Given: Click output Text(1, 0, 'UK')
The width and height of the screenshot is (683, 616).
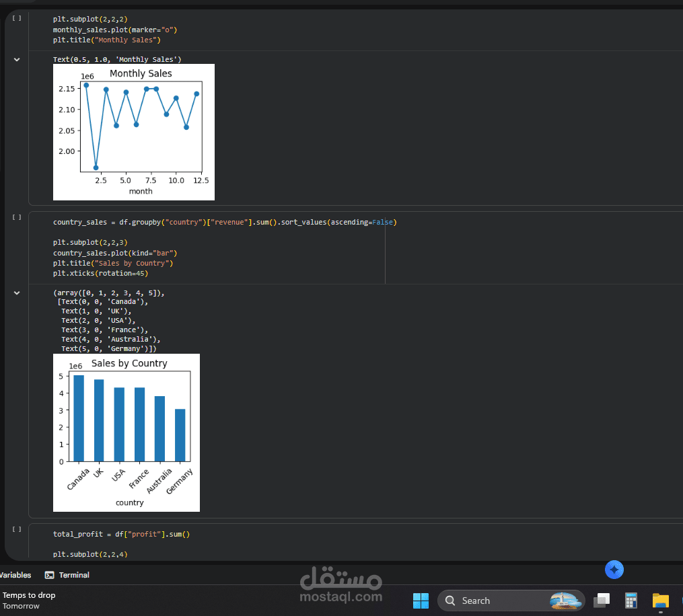Looking at the screenshot, I should pos(96,311).
